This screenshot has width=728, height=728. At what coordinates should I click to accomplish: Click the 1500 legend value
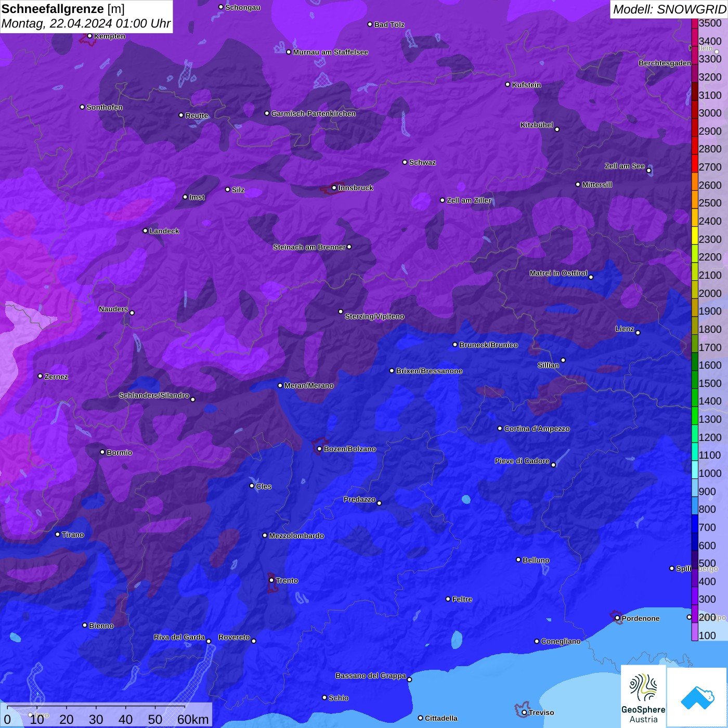tap(710, 383)
